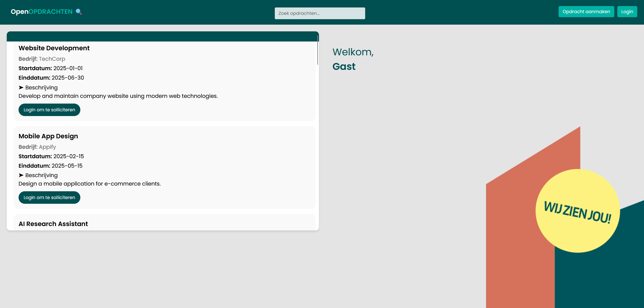Click the 'Gast' welcome name
The image size is (644, 308).
click(x=344, y=66)
